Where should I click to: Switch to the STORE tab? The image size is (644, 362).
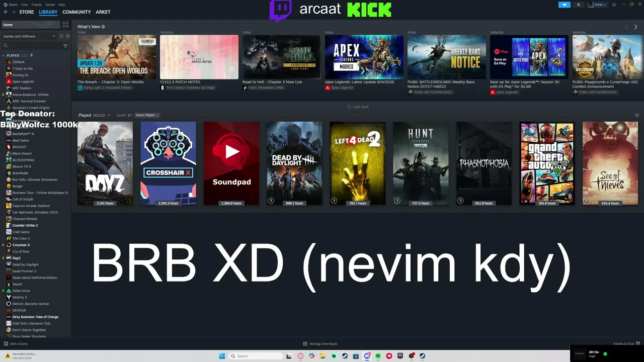27,12
